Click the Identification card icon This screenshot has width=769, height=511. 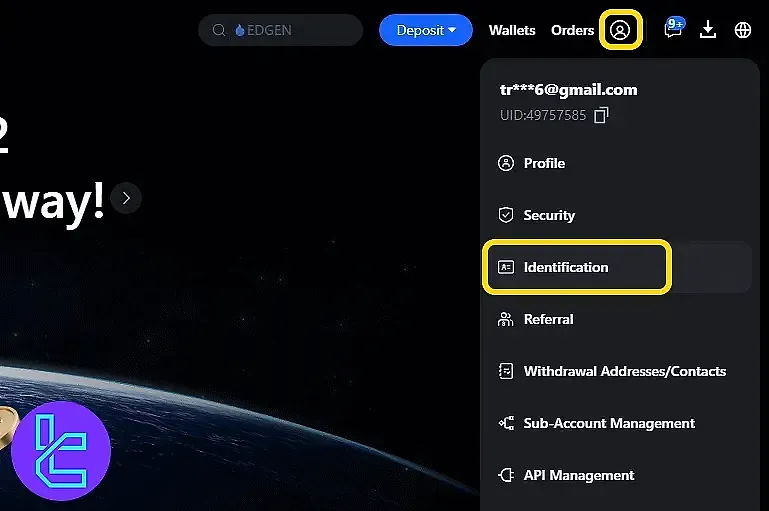(x=506, y=267)
